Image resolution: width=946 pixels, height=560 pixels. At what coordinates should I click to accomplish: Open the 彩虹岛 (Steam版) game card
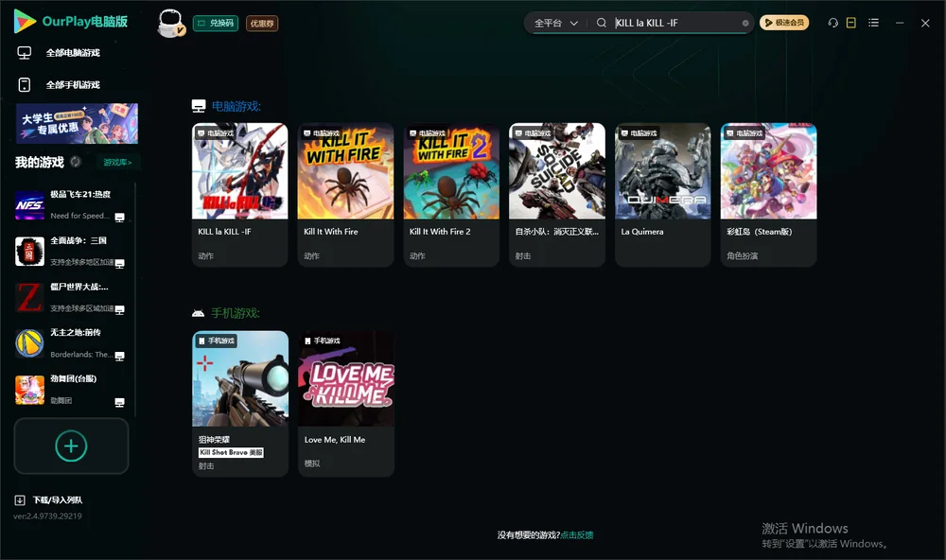coord(768,195)
